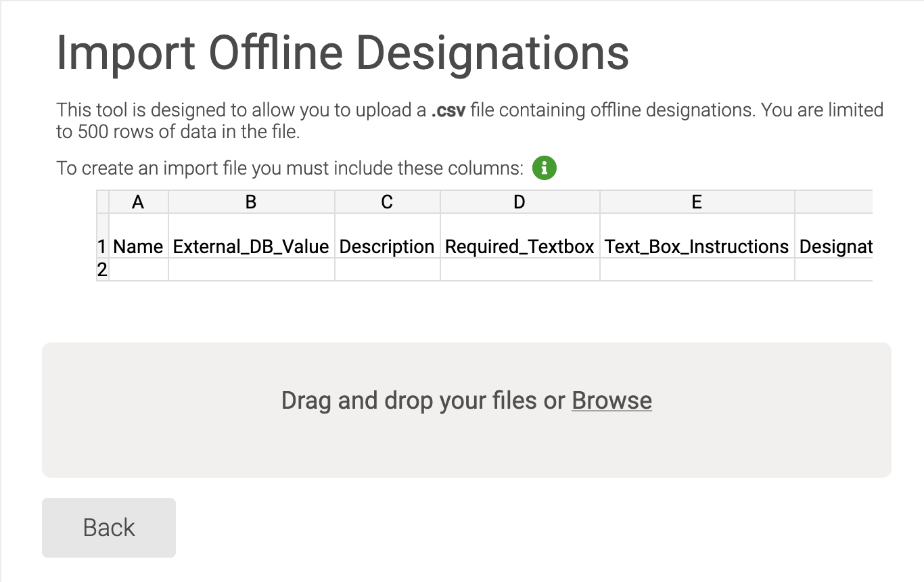Click the Description cell
The height and width of the screenshot is (582, 924).
point(387,246)
